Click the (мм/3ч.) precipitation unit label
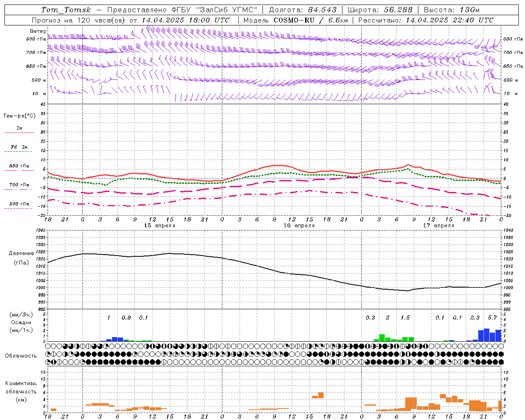 pyautogui.click(x=21, y=315)
